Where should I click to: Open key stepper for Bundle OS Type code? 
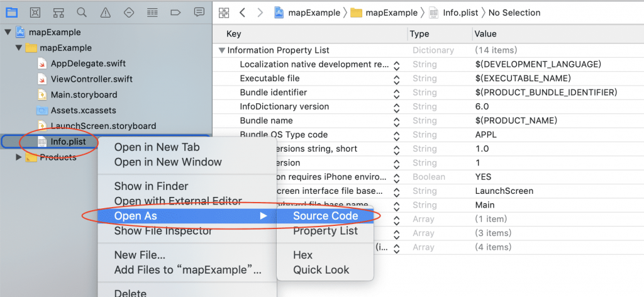click(x=396, y=136)
